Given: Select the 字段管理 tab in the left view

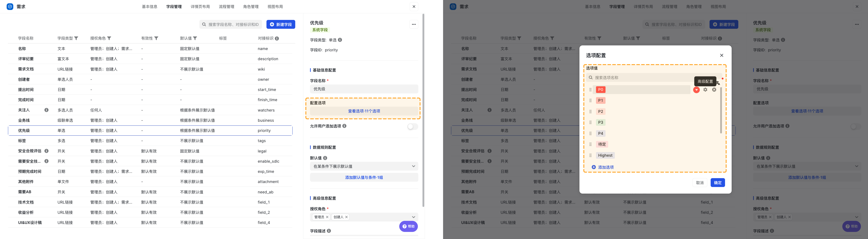Looking at the screenshot, I should [x=174, y=7].
